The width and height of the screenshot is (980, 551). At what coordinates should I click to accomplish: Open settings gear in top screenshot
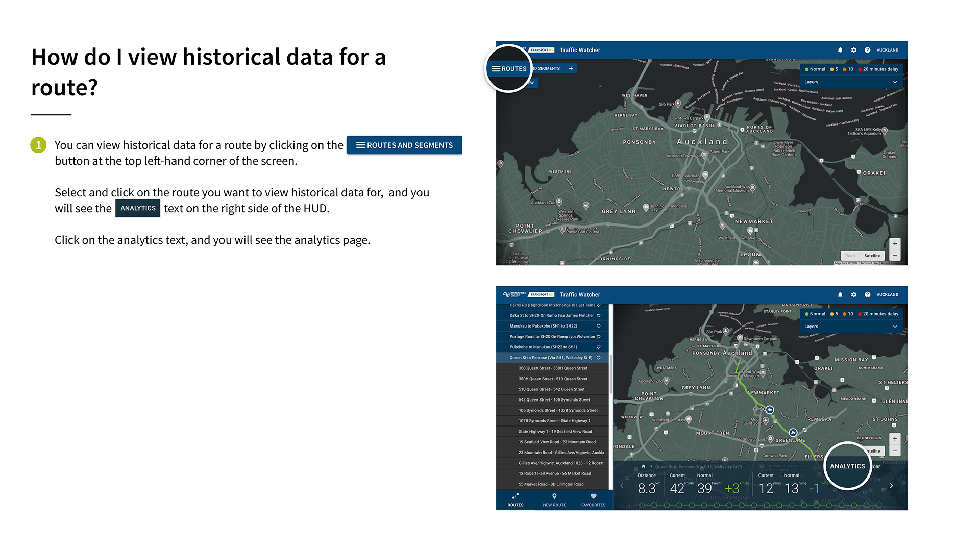(854, 50)
